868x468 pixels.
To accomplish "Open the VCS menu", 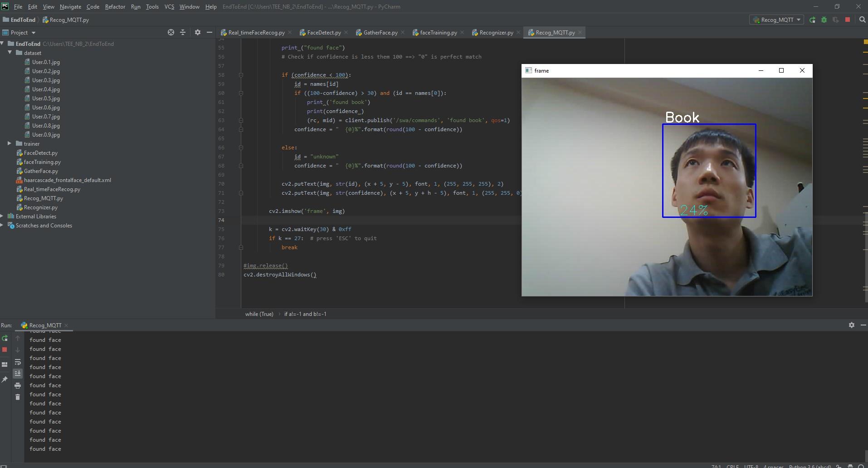I will click(169, 7).
